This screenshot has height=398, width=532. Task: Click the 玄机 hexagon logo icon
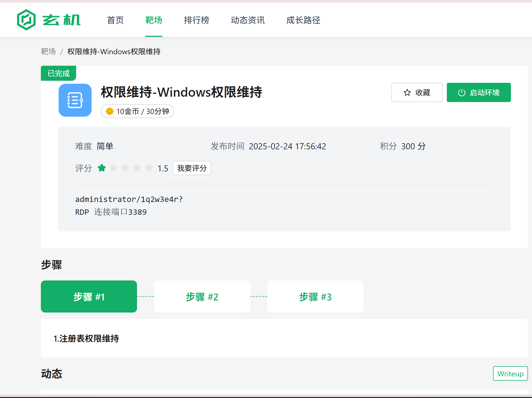[26, 20]
